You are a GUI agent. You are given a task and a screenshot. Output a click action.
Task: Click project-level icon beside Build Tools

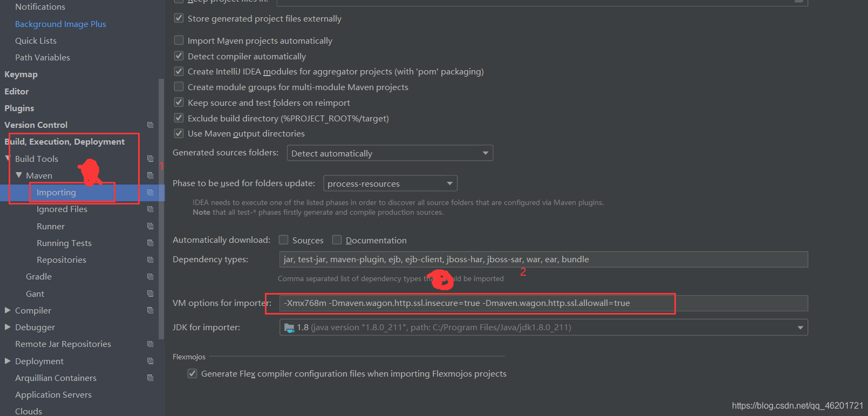pos(150,159)
